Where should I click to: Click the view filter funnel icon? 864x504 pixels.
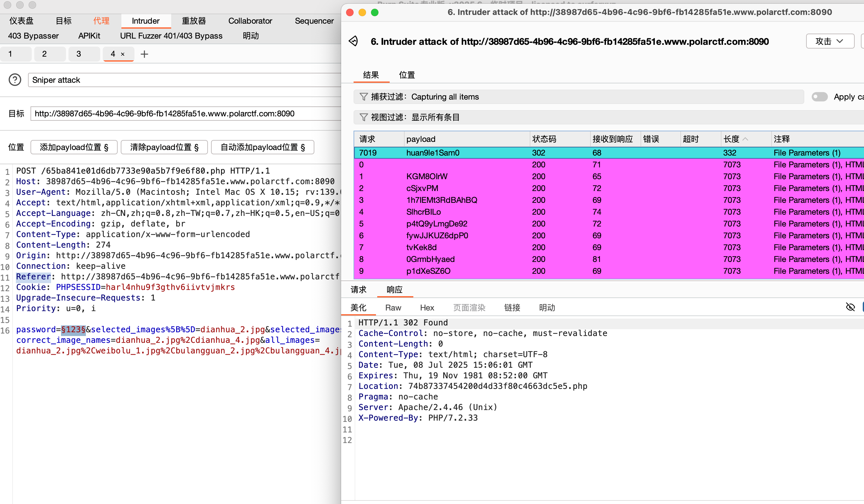(x=364, y=117)
